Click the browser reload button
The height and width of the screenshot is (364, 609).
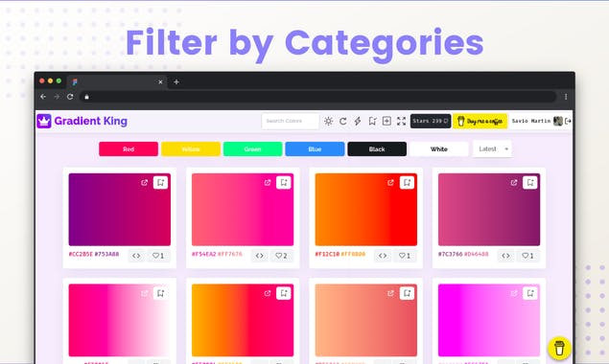(70, 97)
